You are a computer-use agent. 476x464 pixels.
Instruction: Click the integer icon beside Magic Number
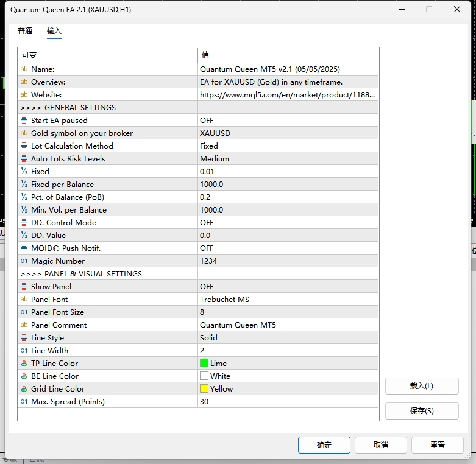pyautogui.click(x=24, y=261)
